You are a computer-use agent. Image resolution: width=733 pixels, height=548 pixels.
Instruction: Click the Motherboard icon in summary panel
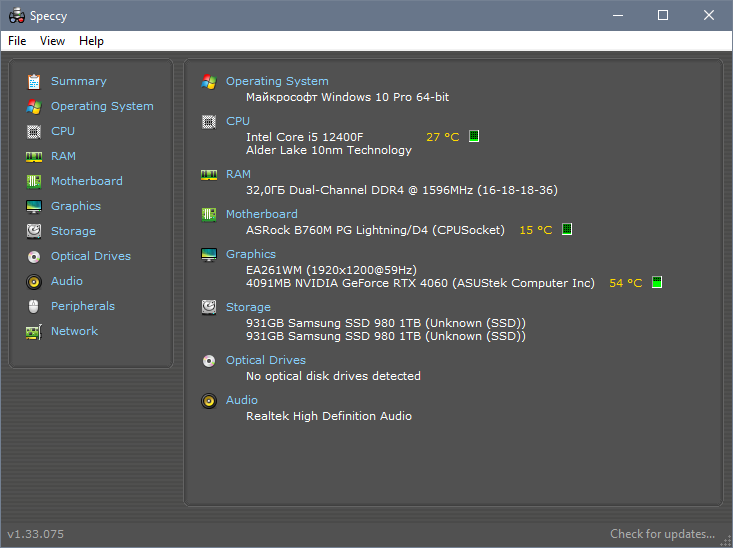click(209, 215)
